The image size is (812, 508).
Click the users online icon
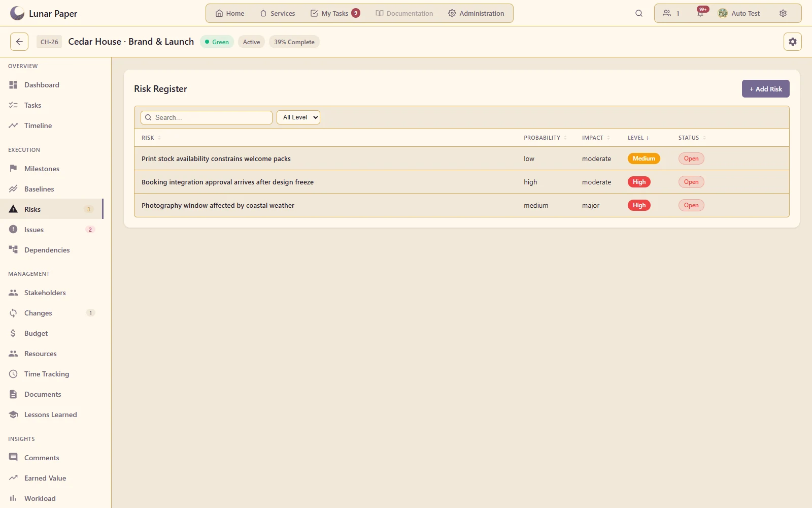coord(667,13)
